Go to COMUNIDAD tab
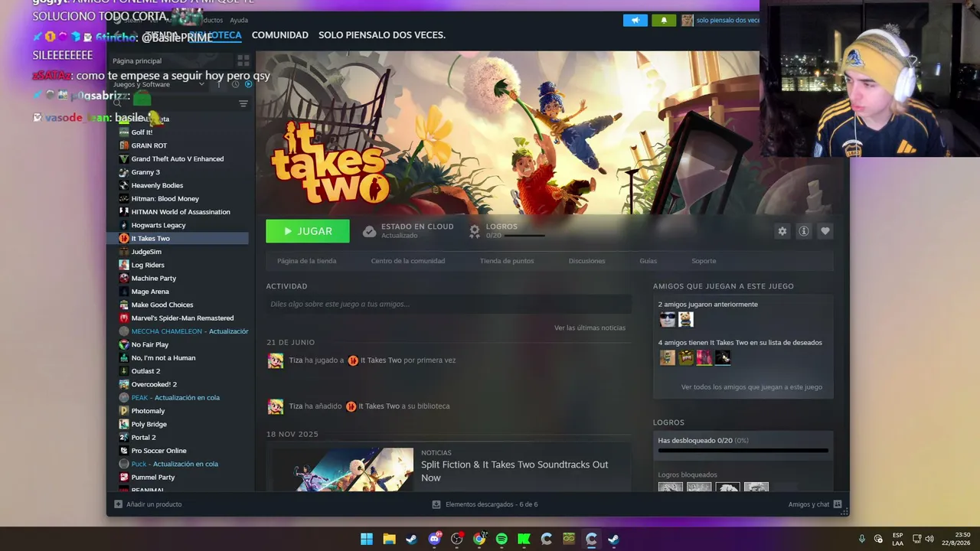980x551 pixels. 280,35
